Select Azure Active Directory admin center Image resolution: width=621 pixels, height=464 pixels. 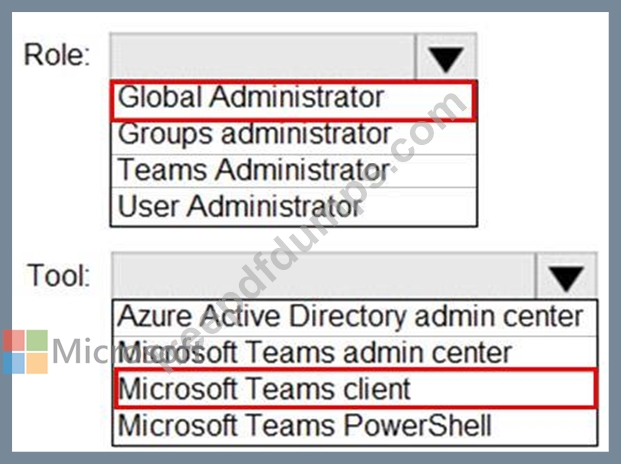click(x=355, y=317)
